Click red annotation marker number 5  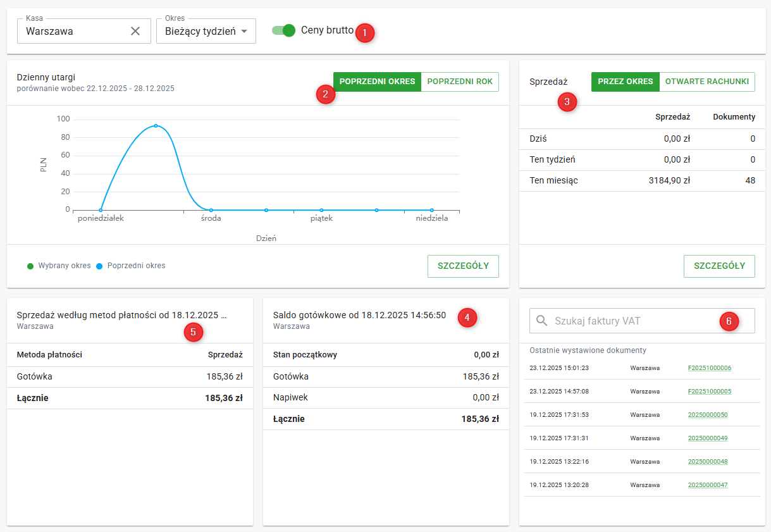point(194,331)
